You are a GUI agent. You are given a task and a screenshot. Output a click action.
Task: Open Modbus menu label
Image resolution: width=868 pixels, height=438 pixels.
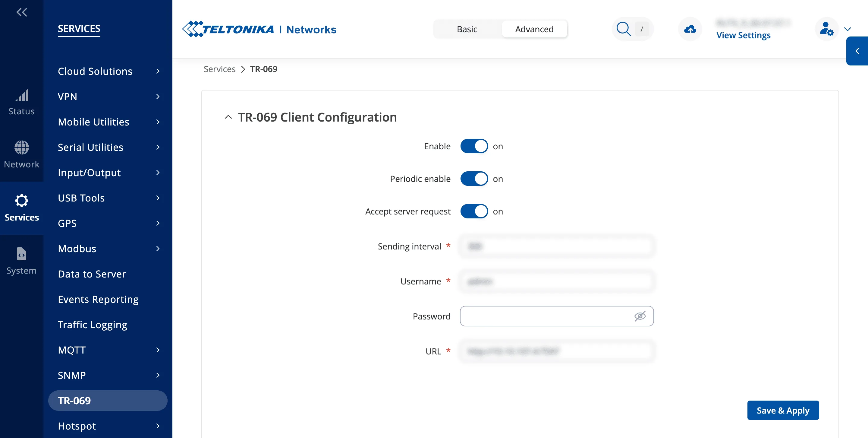click(x=77, y=249)
